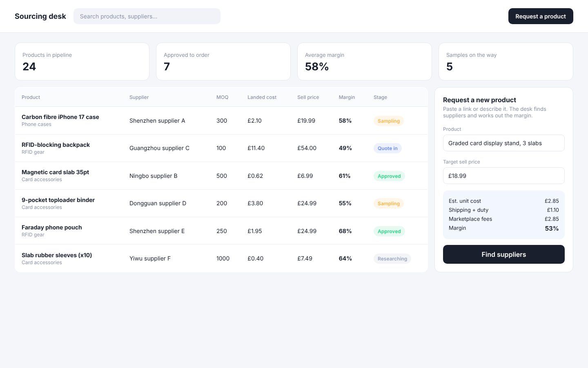
Task: Select the Samples on the way card
Action: click(506, 62)
